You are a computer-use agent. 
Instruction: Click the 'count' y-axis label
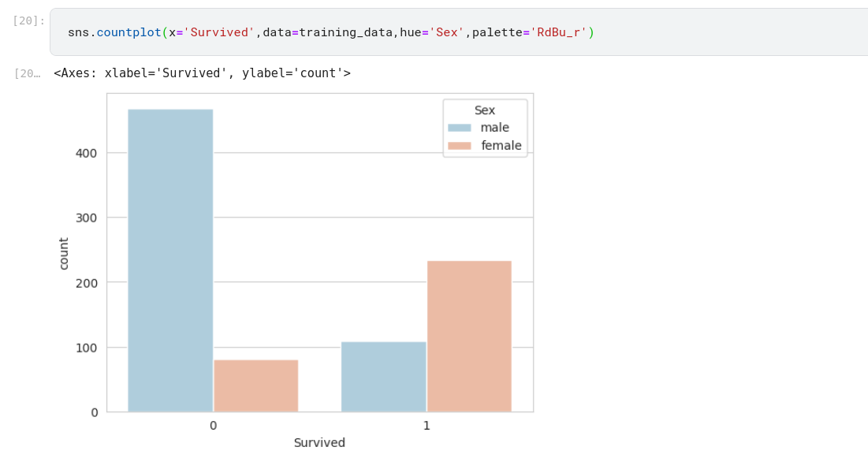pyautogui.click(x=64, y=253)
